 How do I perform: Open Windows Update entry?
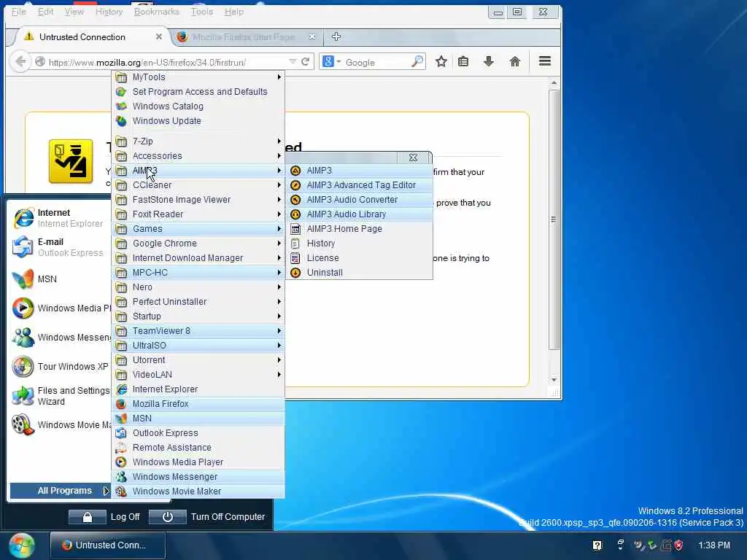(198, 121)
